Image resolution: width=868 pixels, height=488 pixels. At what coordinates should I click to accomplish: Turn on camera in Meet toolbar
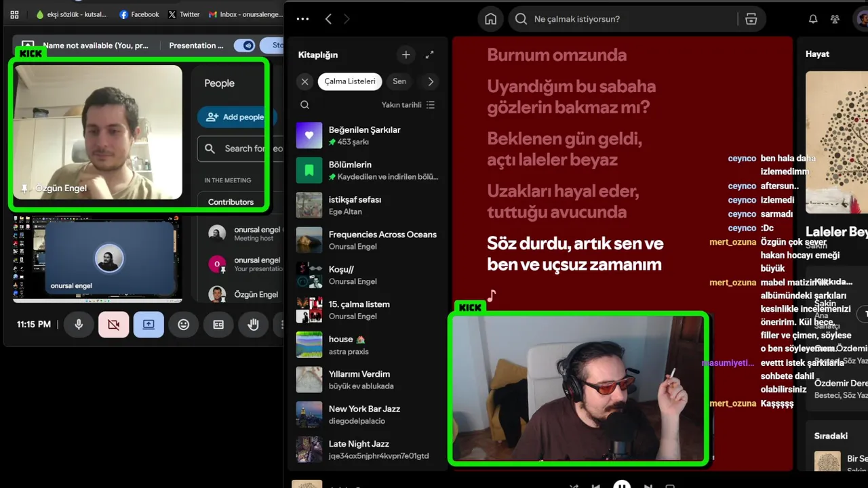pyautogui.click(x=113, y=325)
